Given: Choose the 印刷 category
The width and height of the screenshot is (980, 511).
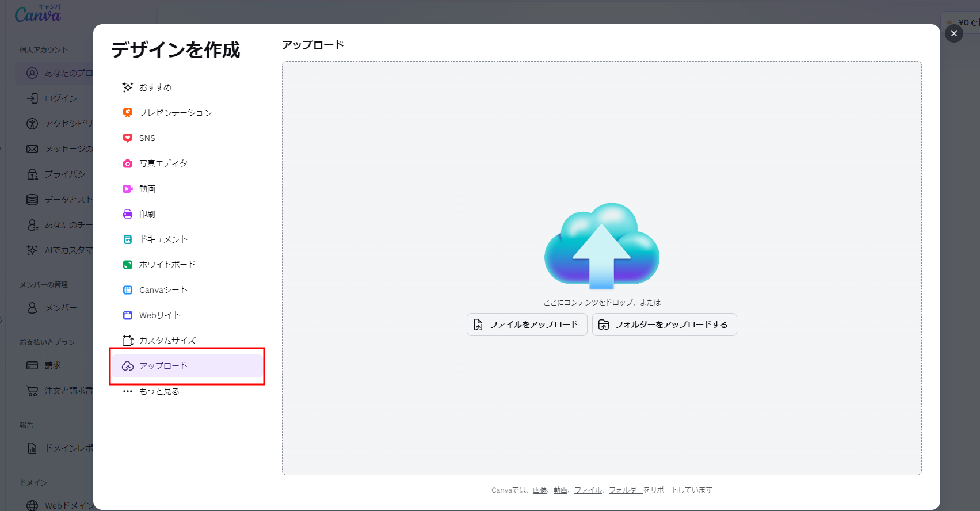Looking at the screenshot, I should tap(188, 214).
